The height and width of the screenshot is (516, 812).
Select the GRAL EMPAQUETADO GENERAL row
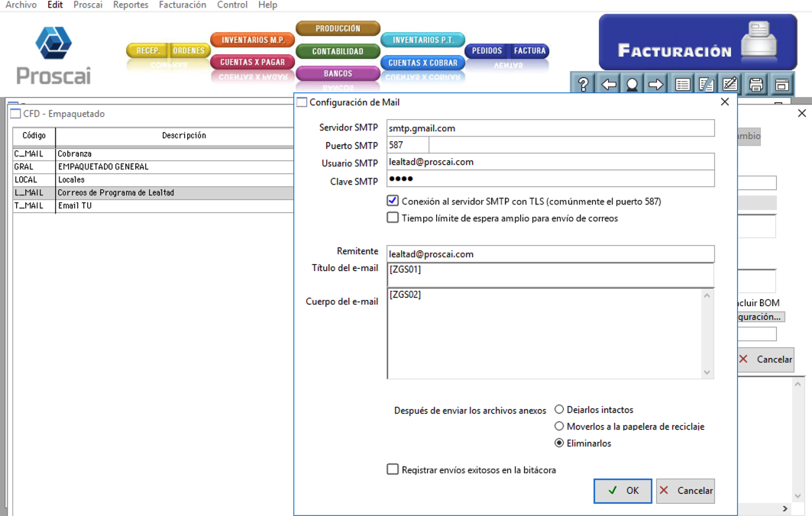154,166
